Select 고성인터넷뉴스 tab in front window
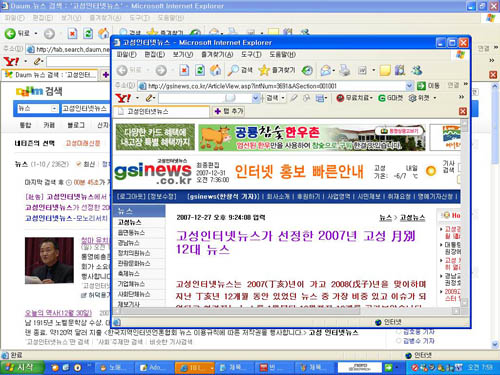The width and height of the screenshot is (500, 375). 162,111
